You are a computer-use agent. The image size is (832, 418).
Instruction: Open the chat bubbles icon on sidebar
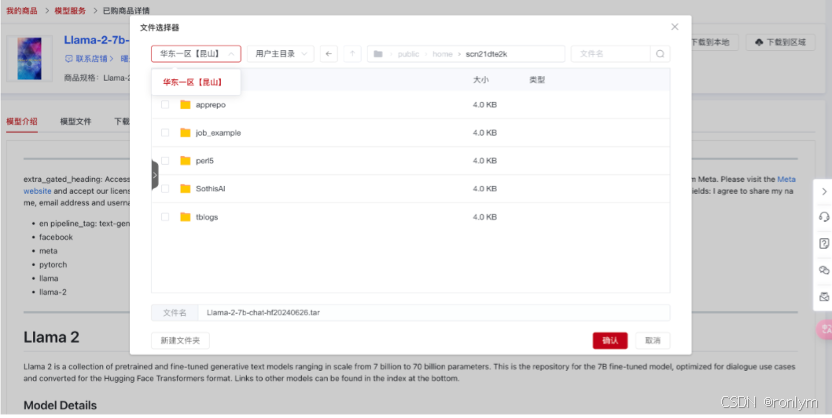(x=824, y=270)
